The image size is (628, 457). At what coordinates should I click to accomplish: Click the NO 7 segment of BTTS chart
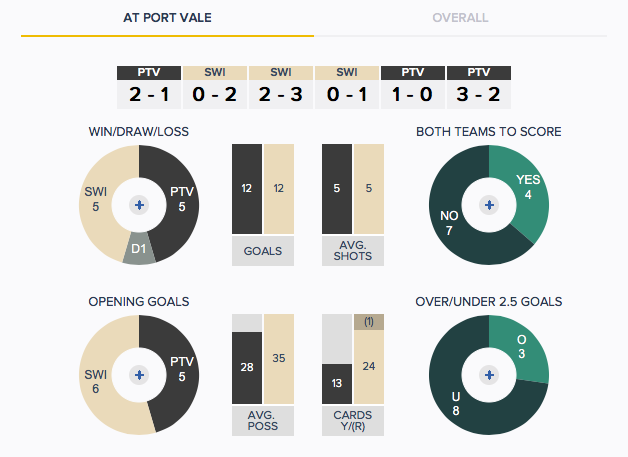coord(451,222)
